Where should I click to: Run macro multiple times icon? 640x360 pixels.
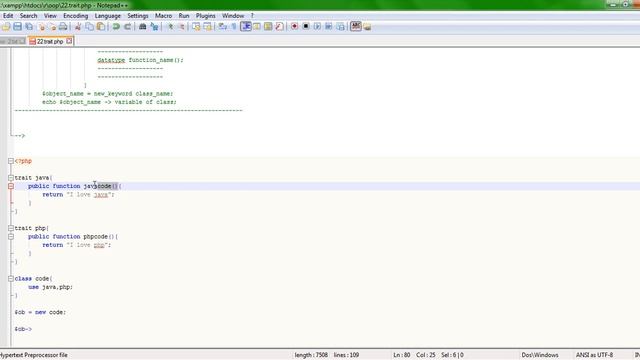(329, 27)
